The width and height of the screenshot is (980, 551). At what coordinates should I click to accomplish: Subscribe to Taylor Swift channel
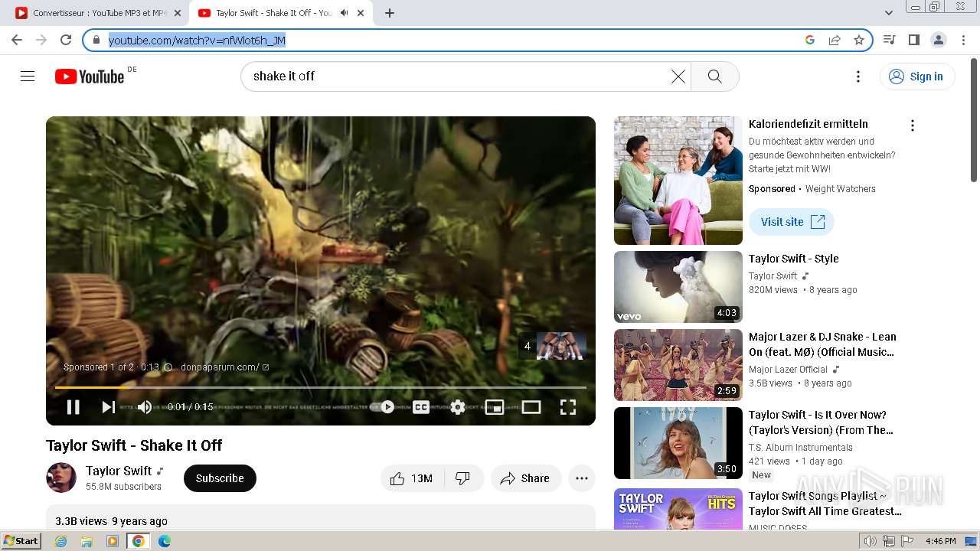click(x=220, y=478)
